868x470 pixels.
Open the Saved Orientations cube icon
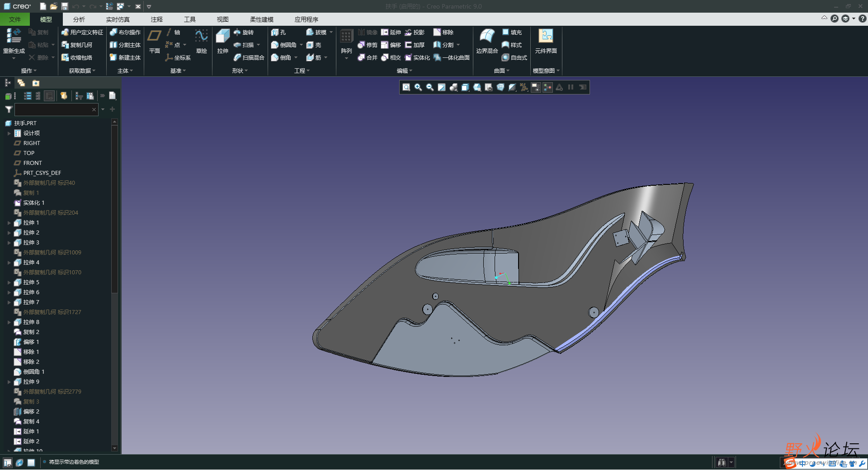pyautogui.click(x=477, y=88)
